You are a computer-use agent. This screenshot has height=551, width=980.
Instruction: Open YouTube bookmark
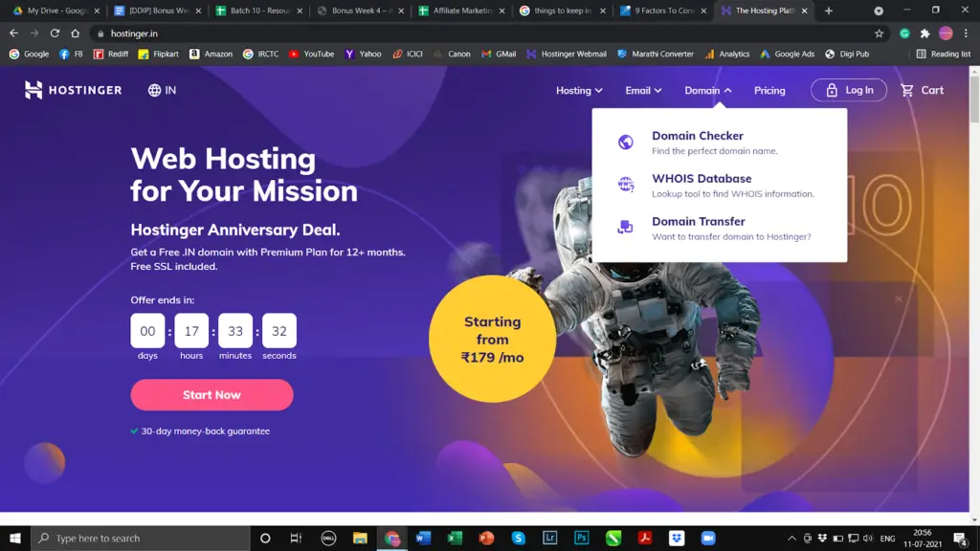(311, 54)
